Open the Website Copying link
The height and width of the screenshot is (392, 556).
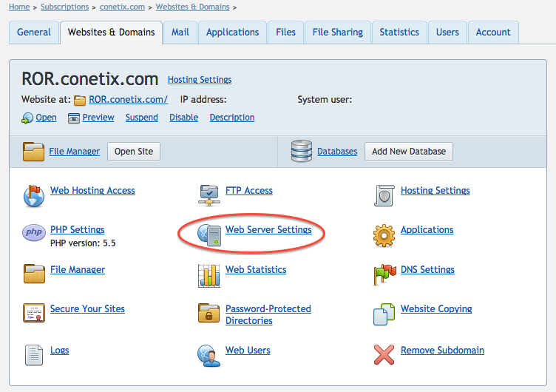(x=436, y=309)
